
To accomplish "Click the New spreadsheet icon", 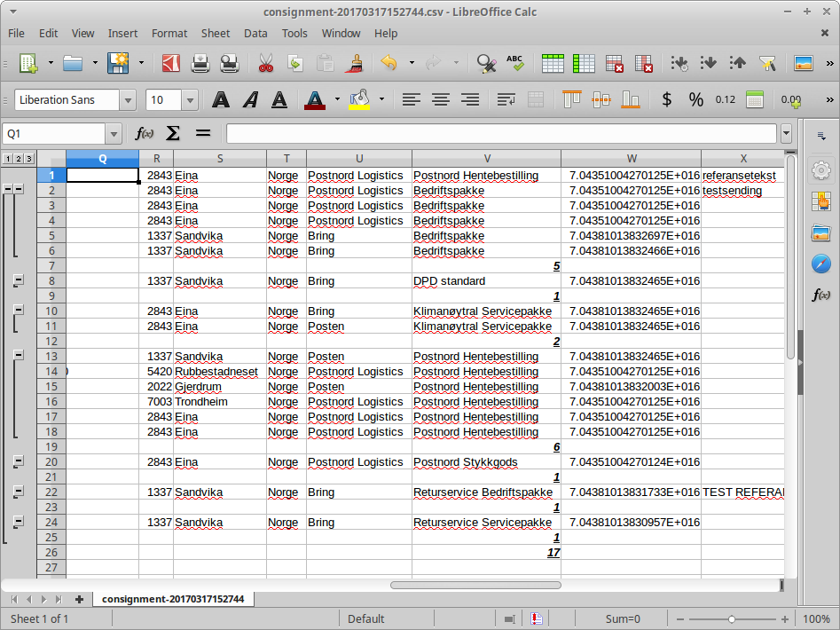I will tap(27, 63).
